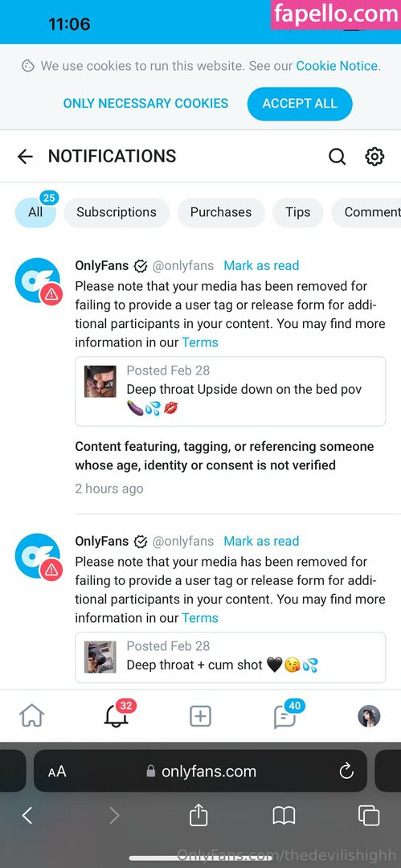Open the Safari share sheet
The height and width of the screenshot is (868, 401).
click(x=198, y=815)
